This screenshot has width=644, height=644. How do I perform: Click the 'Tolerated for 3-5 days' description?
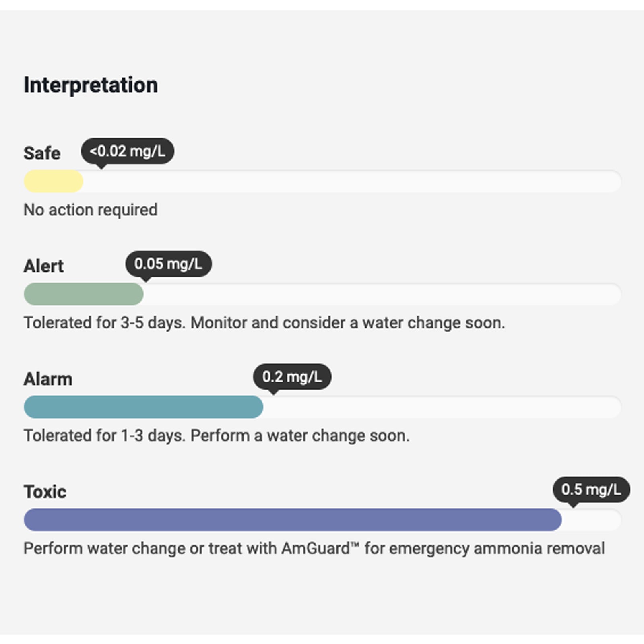(x=264, y=323)
